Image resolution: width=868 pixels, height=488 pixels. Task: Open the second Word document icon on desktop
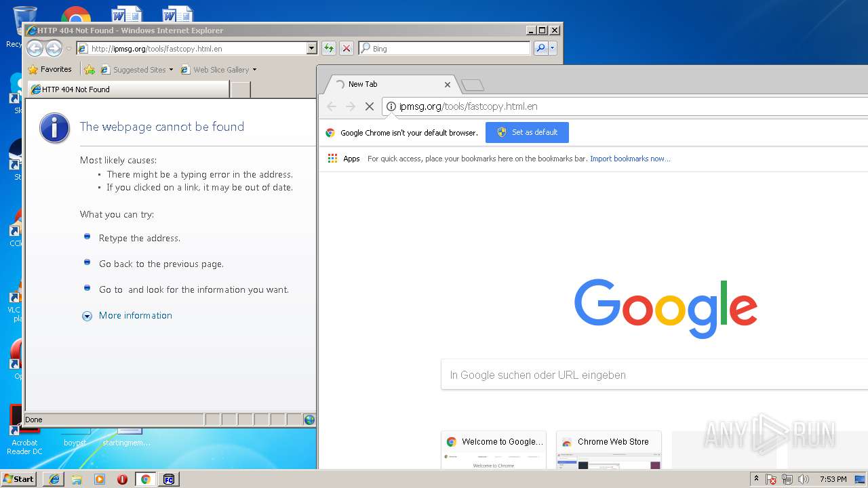(178, 14)
